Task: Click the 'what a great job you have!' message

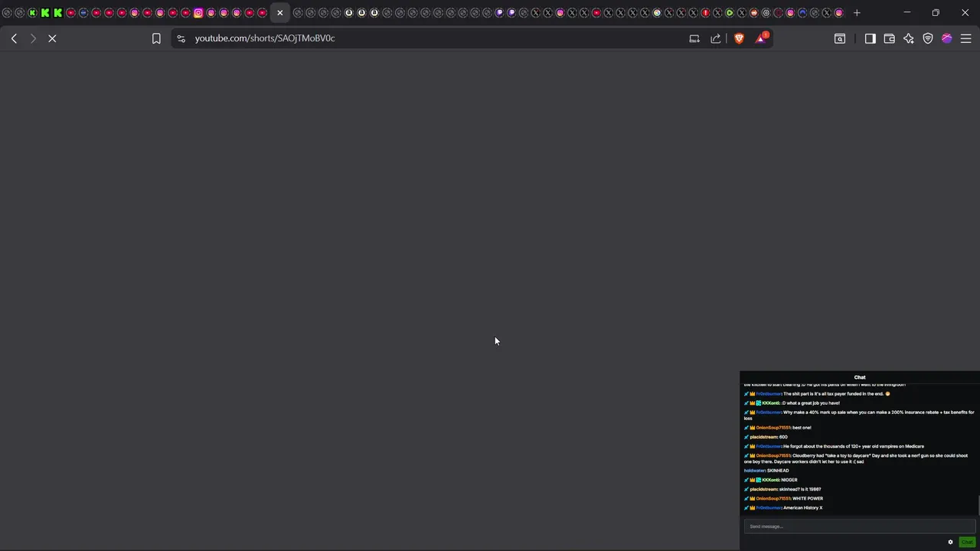Action: (x=811, y=403)
